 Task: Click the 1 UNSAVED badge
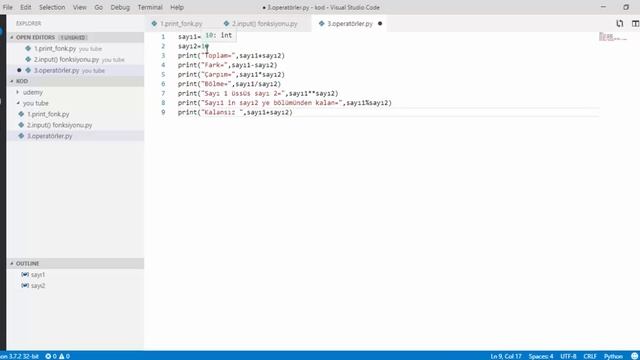tap(73, 38)
